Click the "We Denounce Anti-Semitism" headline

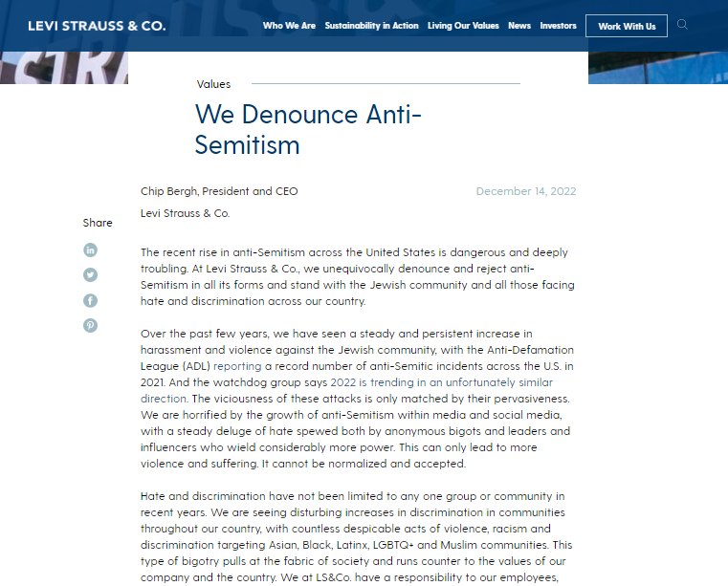[308, 129]
